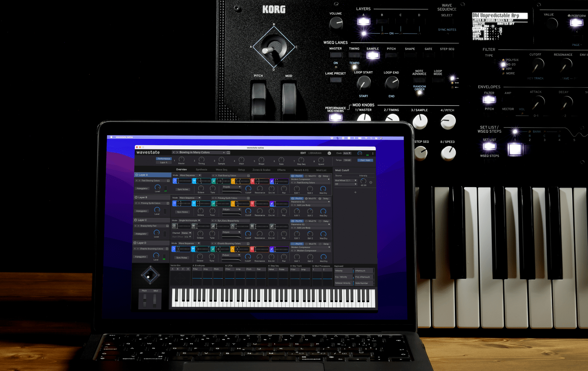
Task: Click the Mod wheel beside the Pitch wheel
Action: 155,300
